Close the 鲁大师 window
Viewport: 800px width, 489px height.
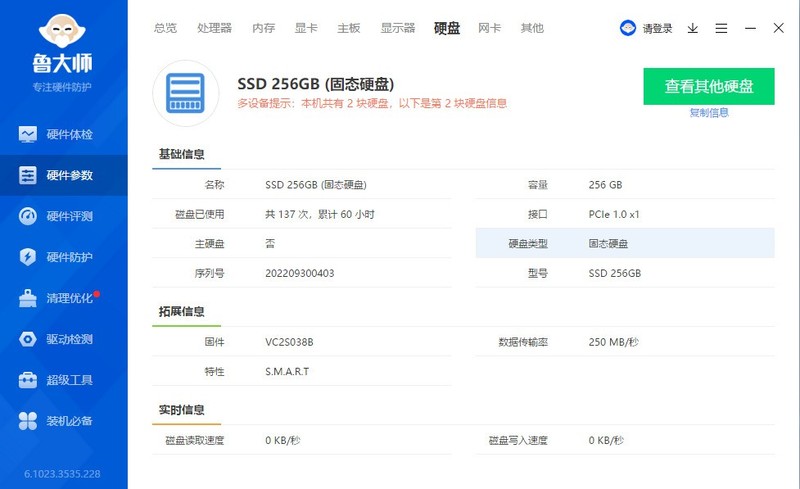[779, 28]
